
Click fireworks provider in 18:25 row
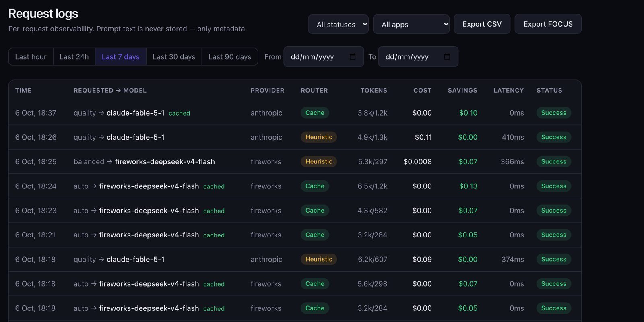click(x=266, y=162)
